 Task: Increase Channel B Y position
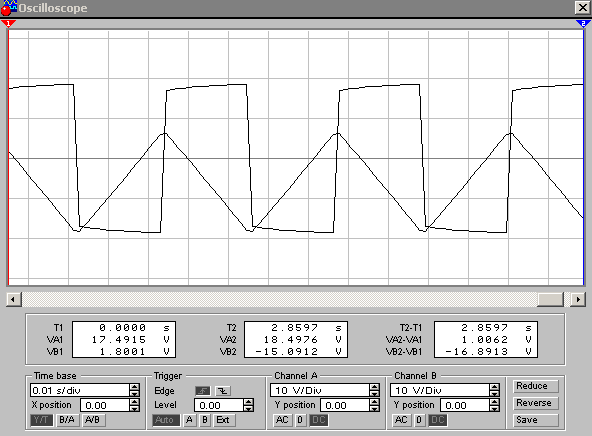[495, 402]
